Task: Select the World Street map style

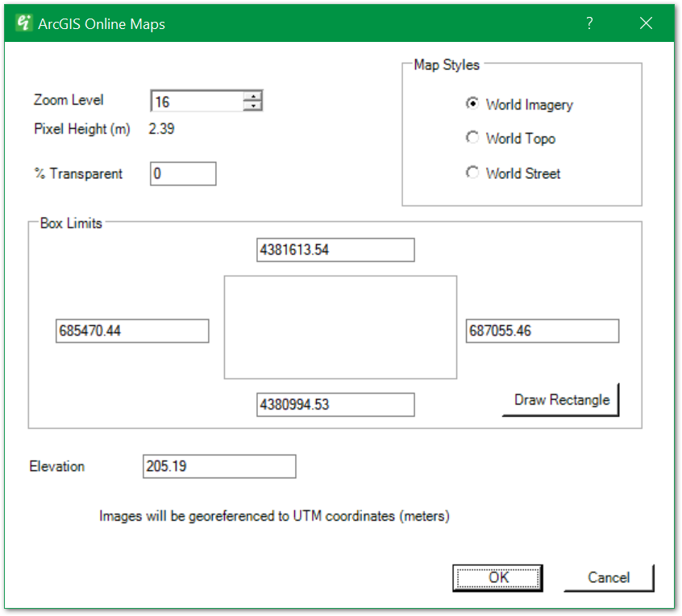Action: click(472, 173)
